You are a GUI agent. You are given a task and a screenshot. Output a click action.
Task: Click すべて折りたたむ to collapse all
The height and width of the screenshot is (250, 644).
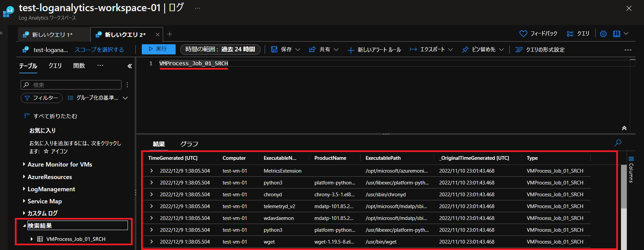coord(51,116)
